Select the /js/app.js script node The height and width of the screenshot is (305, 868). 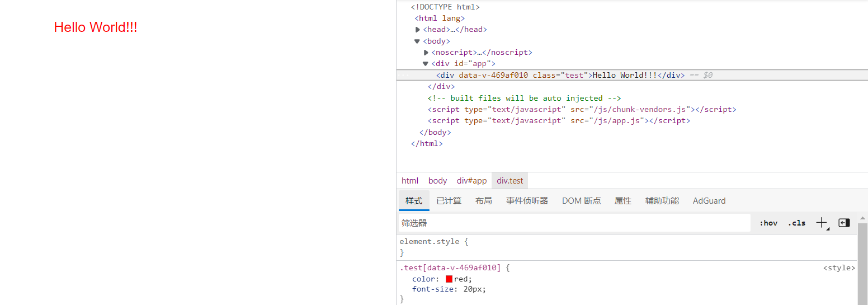click(559, 121)
